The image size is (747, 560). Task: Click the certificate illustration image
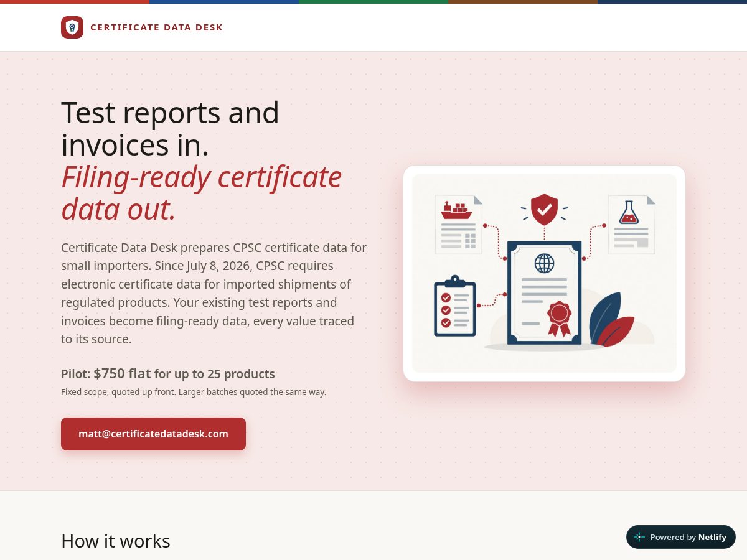(544, 274)
